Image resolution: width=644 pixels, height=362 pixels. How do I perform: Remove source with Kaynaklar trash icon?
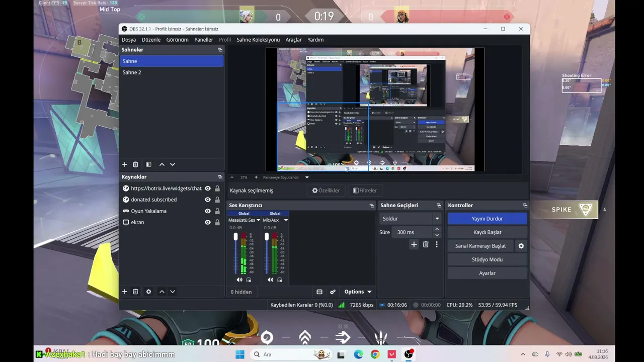coord(135,292)
